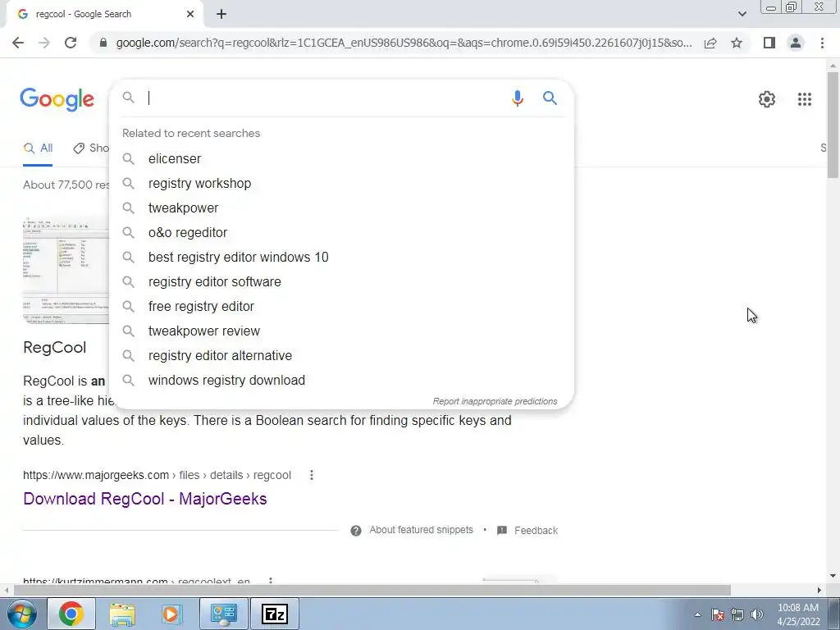The image size is (840, 630).
Task: Open Google quick settings gear
Action: (x=767, y=99)
